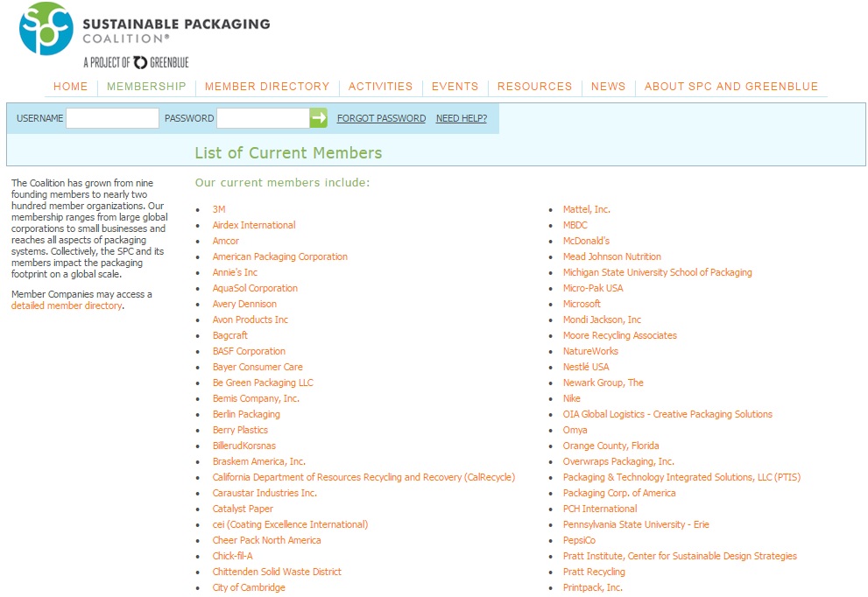
Task: Click into the Username input field
Action: pos(112,118)
